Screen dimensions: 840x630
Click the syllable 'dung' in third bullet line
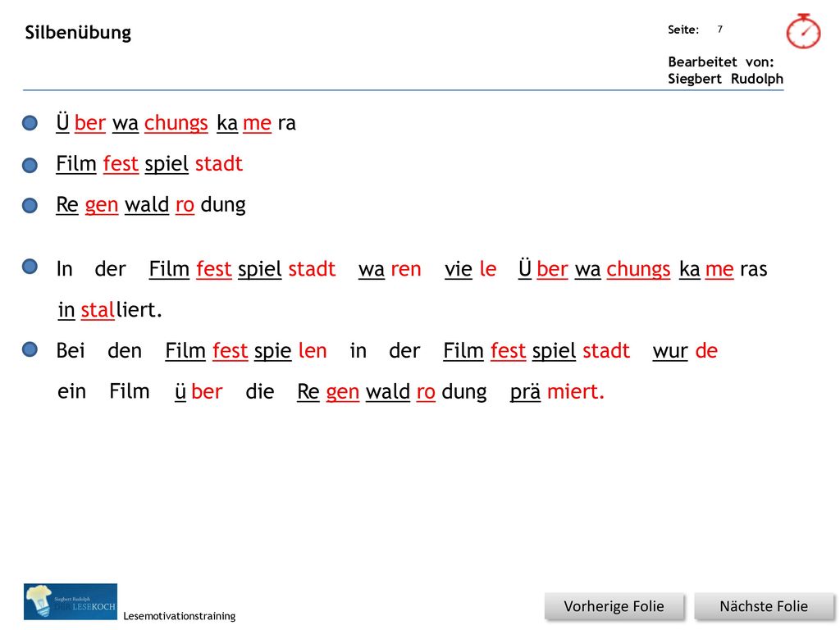point(223,205)
